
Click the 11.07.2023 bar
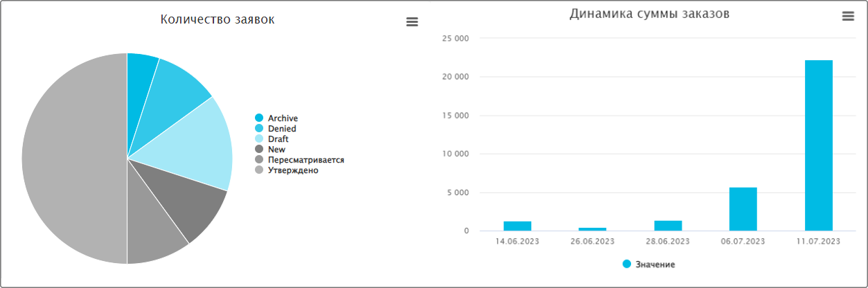818,145
